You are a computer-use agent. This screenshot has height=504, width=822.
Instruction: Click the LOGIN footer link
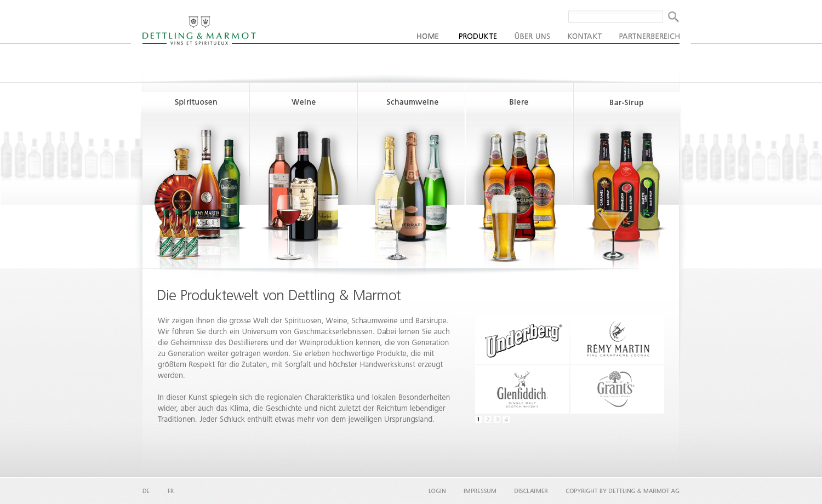(437, 491)
